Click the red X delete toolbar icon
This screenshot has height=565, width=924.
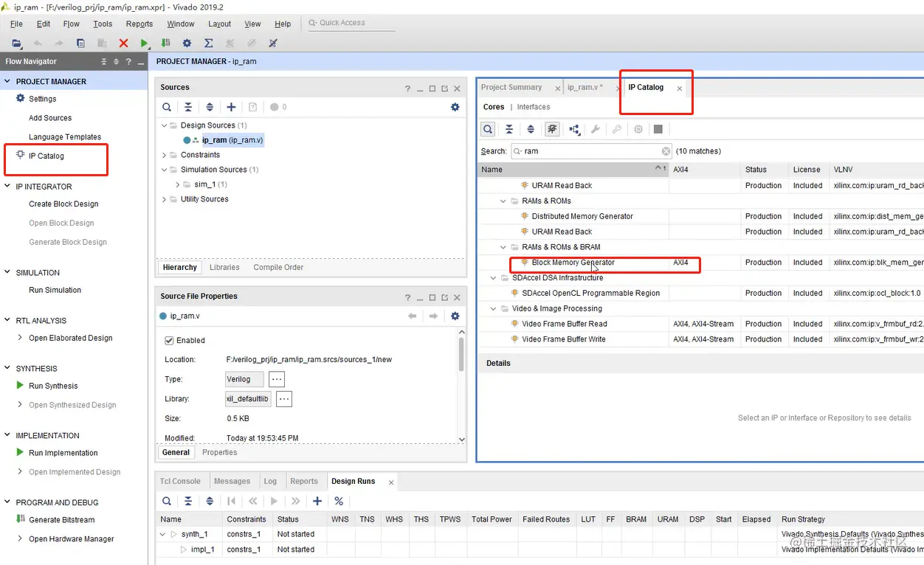click(123, 44)
